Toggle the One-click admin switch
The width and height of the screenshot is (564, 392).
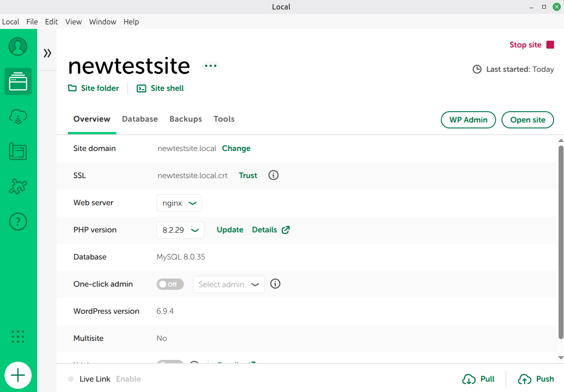pos(170,284)
